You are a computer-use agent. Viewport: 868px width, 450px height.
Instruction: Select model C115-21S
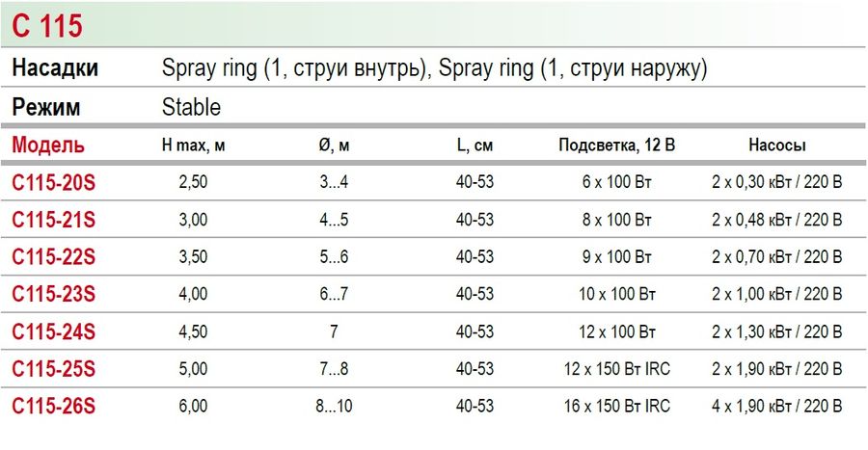[x=53, y=220]
